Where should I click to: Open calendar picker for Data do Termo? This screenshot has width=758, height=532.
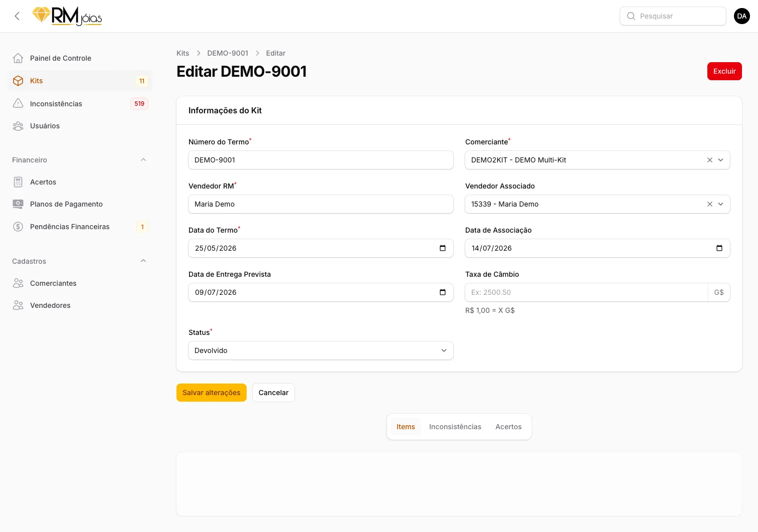click(443, 248)
